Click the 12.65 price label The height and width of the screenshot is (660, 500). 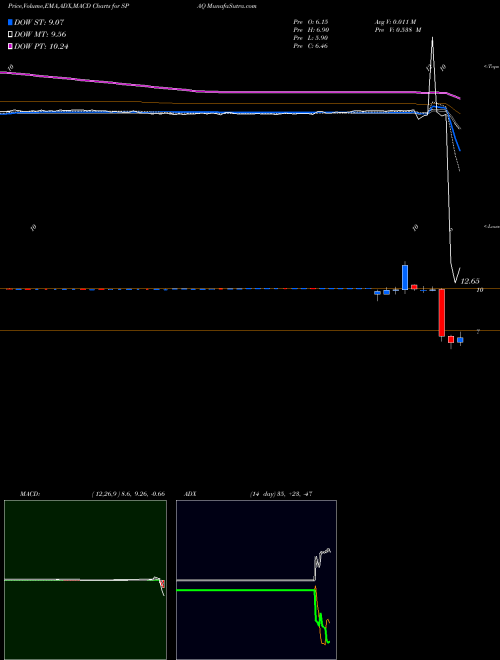(470, 281)
